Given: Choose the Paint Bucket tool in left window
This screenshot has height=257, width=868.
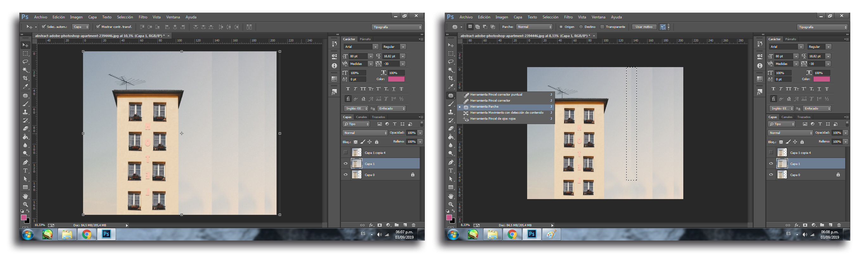Looking at the screenshot, I should point(25,137).
